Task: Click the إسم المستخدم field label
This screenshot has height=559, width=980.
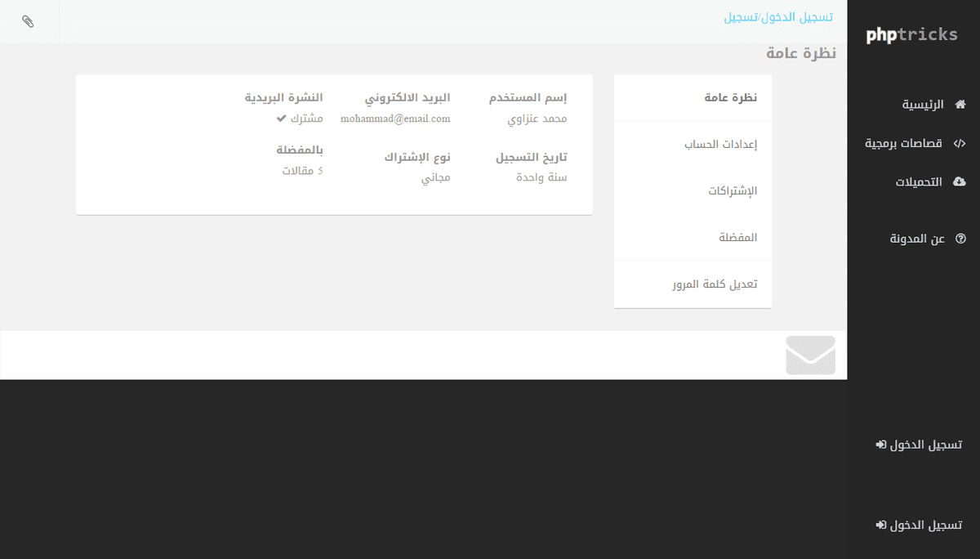Action: point(528,98)
